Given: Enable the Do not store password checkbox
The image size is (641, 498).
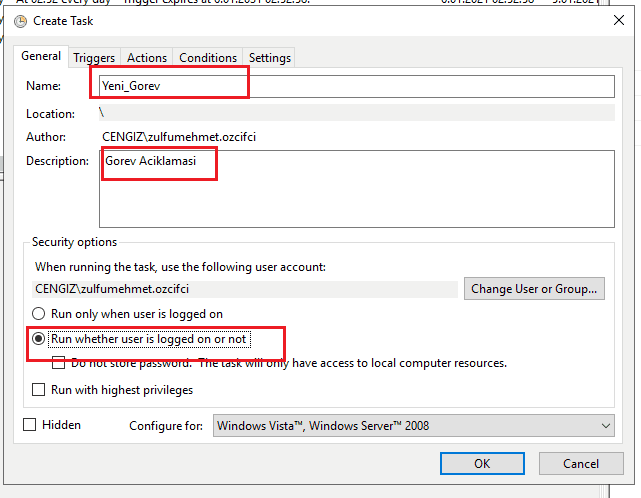Looking at the screenshot, I should 59,363.
